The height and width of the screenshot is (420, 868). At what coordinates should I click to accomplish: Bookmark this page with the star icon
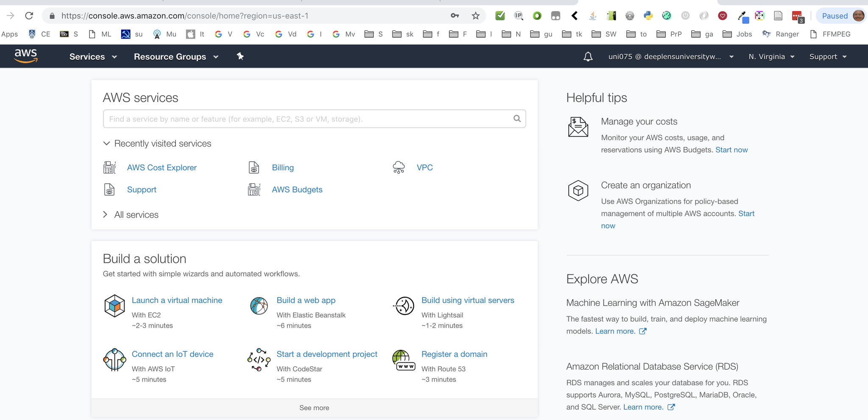pyautogui.click(x=476, y=16)
